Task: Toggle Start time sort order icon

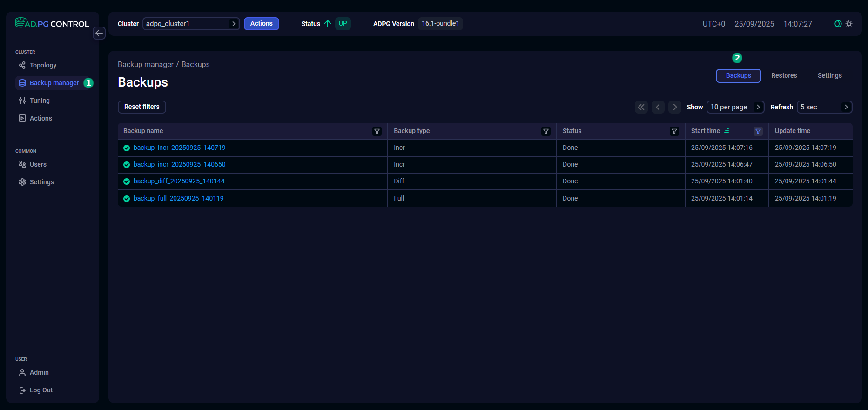Action: pos(726,131)
